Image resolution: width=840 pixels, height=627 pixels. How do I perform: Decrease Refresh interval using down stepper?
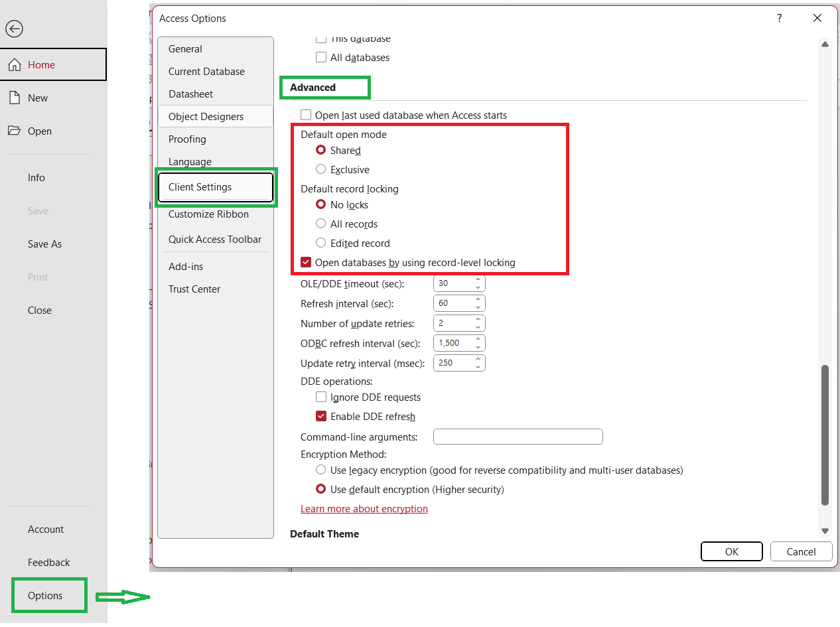[x=478, y=306]
